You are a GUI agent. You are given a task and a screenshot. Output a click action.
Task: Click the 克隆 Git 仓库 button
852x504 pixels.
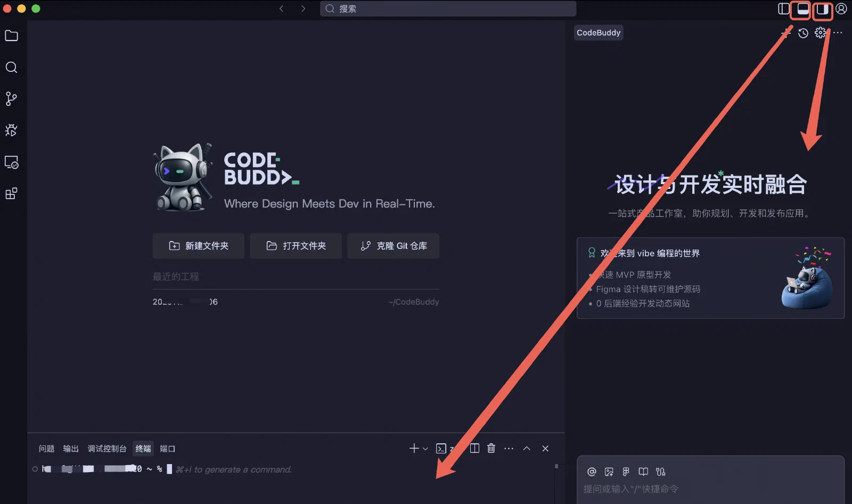394,246
